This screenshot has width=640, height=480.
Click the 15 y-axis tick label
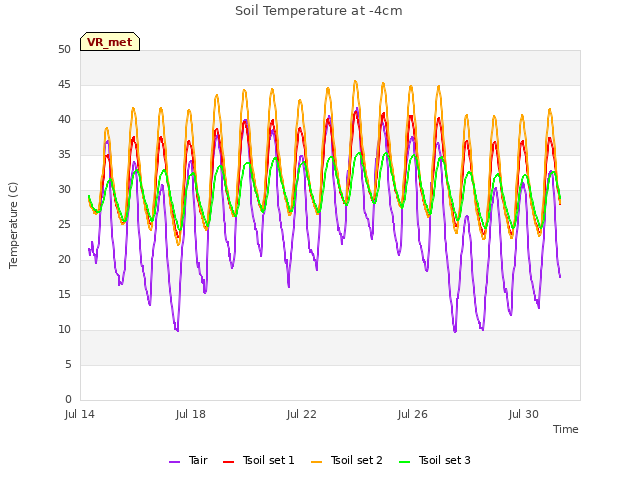[64, 294]
